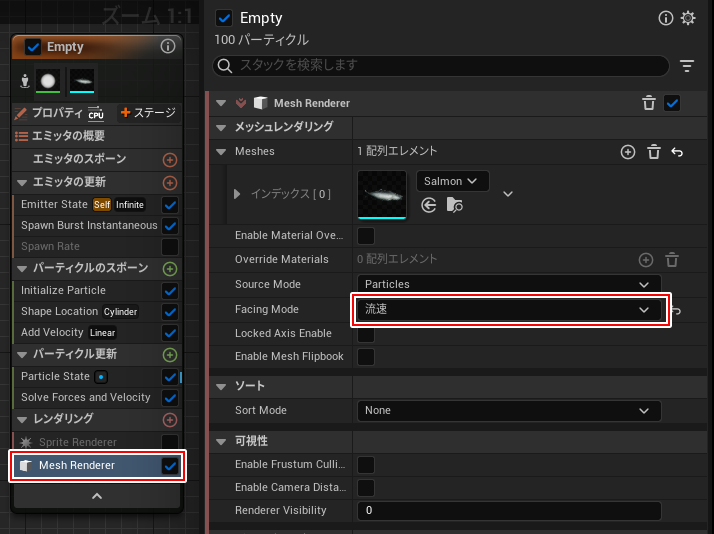Add a Meshes array element with plus icon
714x534 pixels.
[x=628, y=152]
